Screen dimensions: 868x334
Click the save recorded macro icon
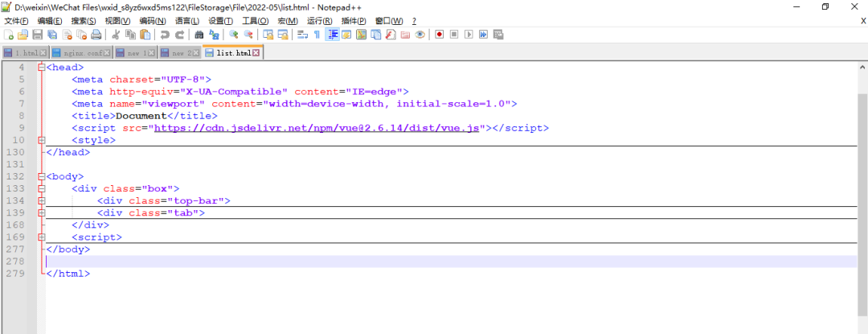tap(497, 35)
